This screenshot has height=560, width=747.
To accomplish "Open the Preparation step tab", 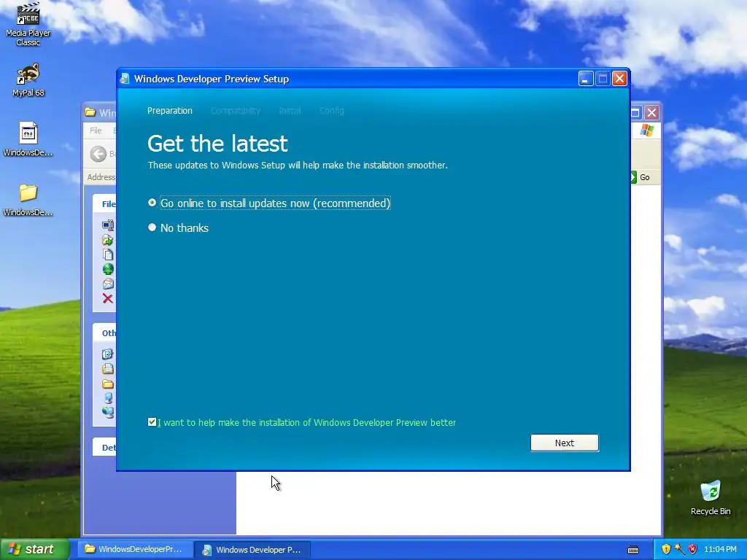I will [x=169, y=111].
